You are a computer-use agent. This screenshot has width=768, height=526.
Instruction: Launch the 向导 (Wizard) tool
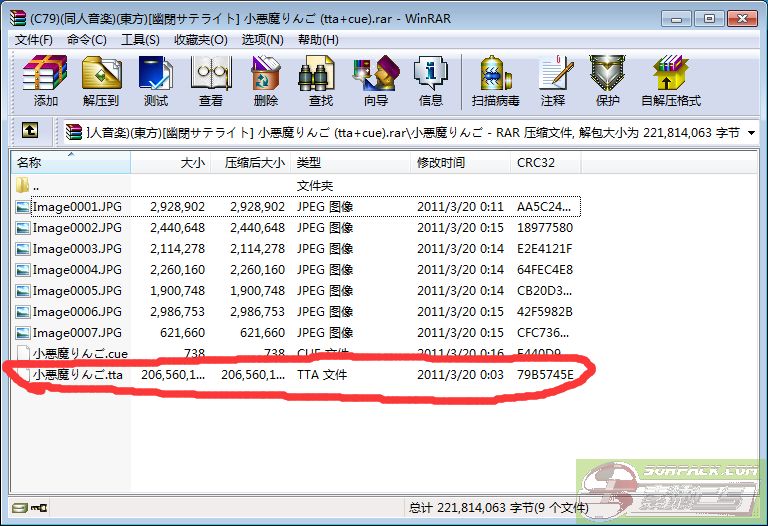click(376, 81)
